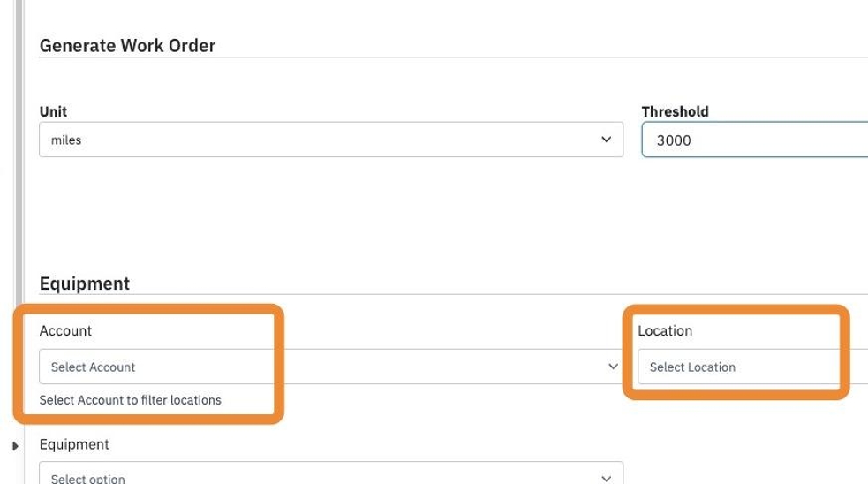Screen dimensions: 868x484
Task: Click chevron in Equipment 'Select option' box
Action: (606, 478)
